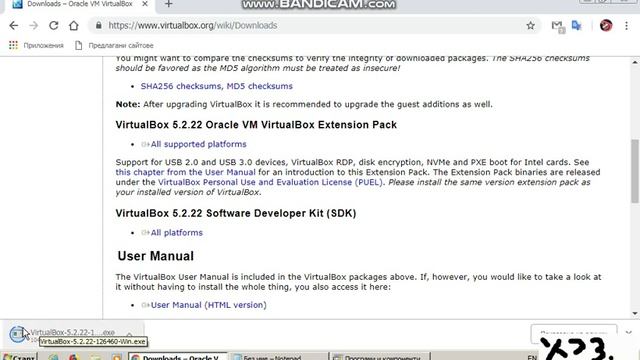The height and width of the screenshot is (360, 640).
Task: Open the MD5 checksums link
Action: (260, 86)
